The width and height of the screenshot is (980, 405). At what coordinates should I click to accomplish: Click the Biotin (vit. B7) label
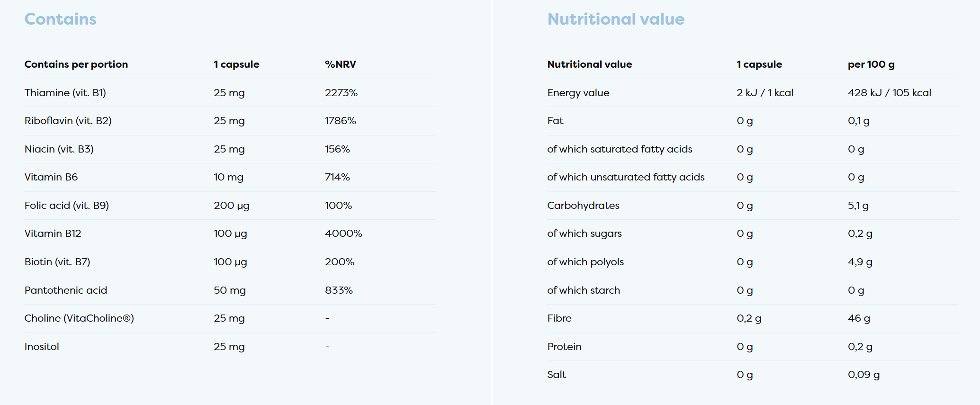tap(57, 262)
